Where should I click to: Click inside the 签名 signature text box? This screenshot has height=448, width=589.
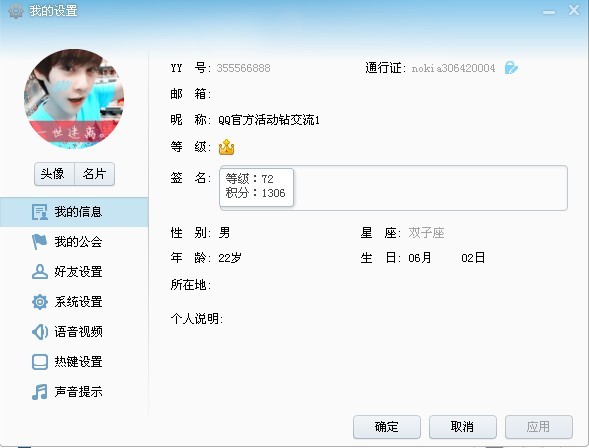click(393, 188)
